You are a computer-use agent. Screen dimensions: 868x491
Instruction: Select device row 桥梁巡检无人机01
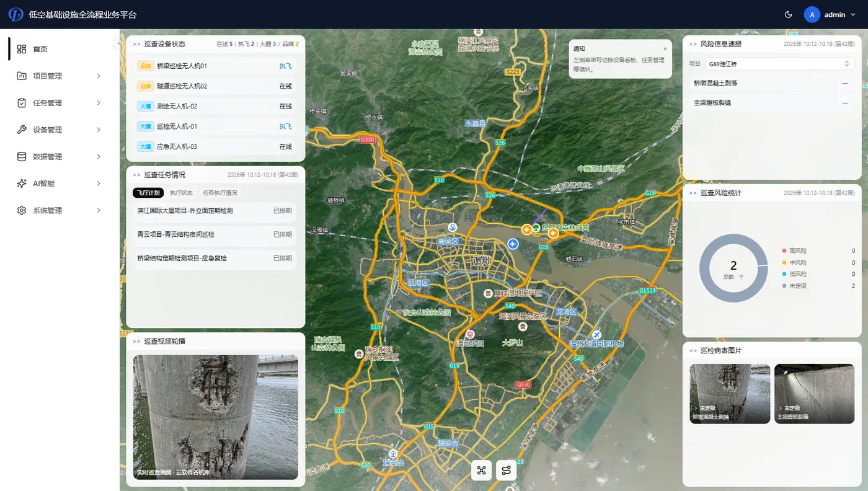[215, 66]
